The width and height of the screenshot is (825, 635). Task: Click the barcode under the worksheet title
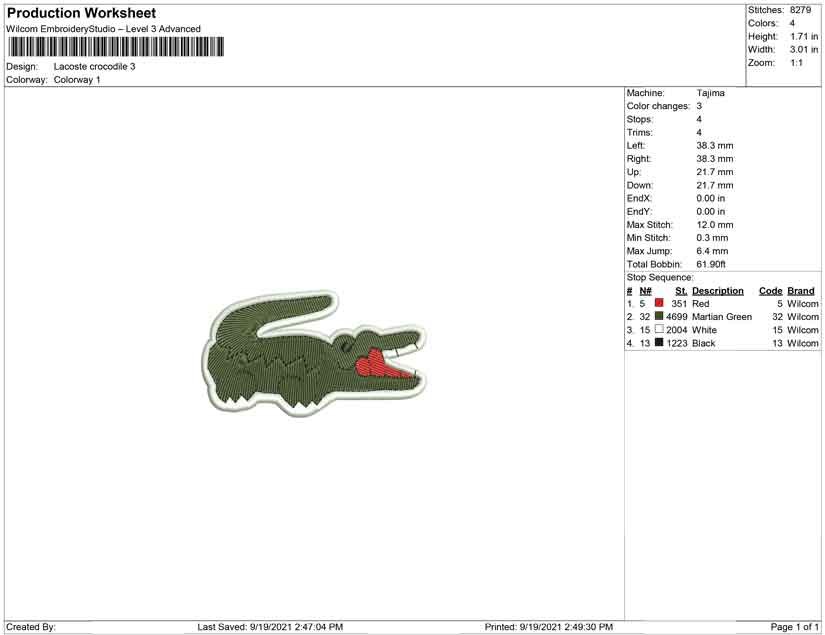click(116, 47)
